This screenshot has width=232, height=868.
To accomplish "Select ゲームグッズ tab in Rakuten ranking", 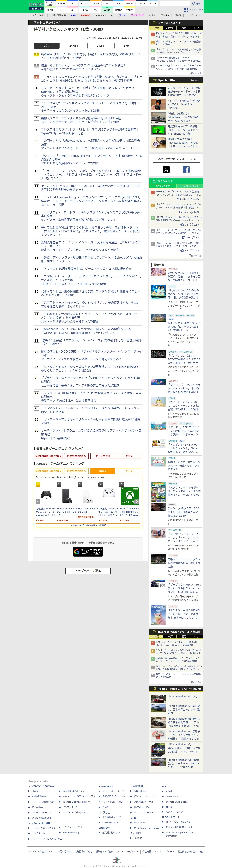I will 102,456.
